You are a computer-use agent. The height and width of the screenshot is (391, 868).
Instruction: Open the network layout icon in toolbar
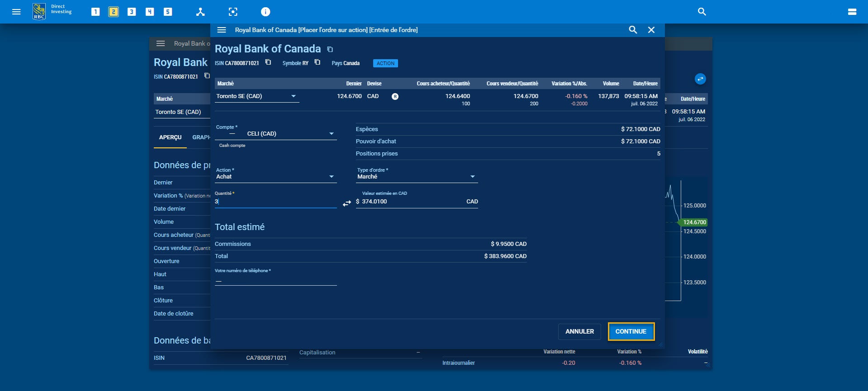(200, 12)
